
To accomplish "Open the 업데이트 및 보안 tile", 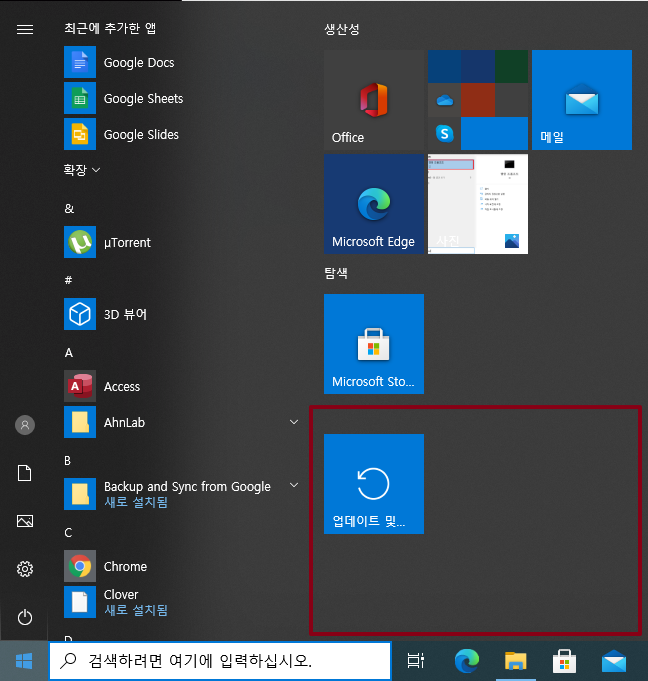I will point(374,484).
